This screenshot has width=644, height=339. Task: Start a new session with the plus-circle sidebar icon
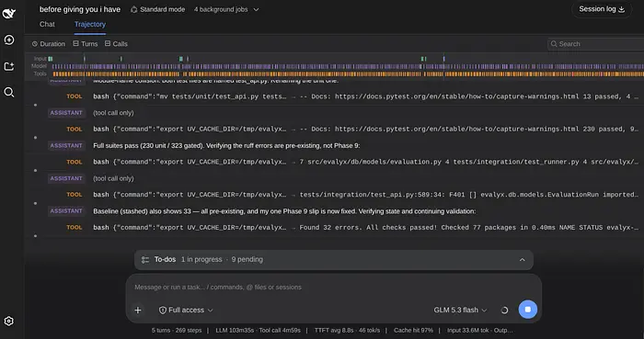coord(9,40)
